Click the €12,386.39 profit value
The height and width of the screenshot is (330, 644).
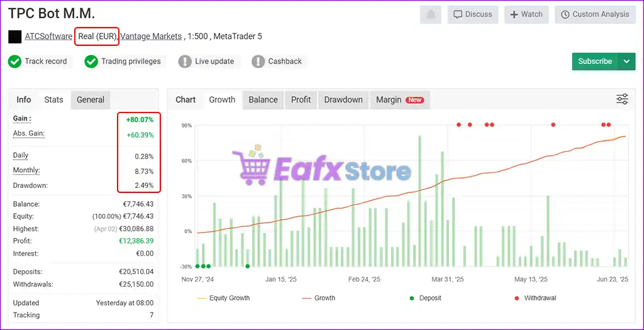[136, 241]
